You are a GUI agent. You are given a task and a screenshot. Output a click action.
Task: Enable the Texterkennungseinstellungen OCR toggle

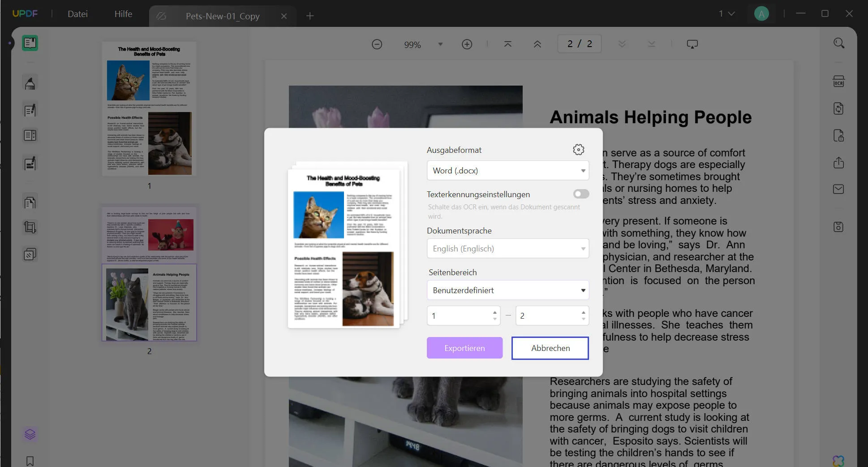[x=581, y=194]
